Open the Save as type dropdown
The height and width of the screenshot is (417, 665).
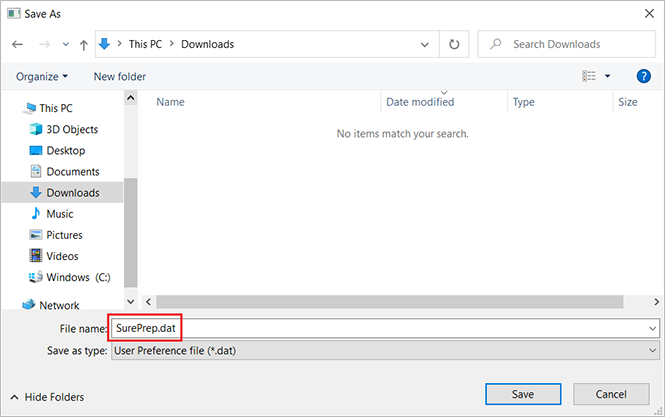pyautogui.click(x=385, y=351)
